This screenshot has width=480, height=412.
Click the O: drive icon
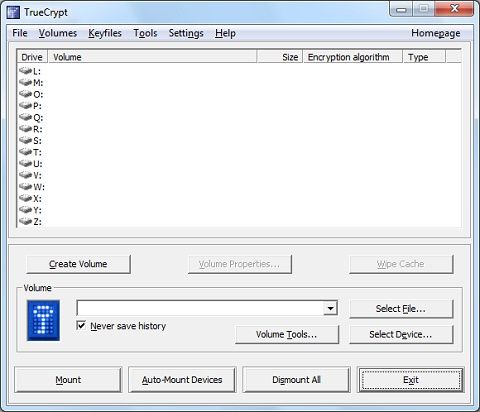[25, 94]
